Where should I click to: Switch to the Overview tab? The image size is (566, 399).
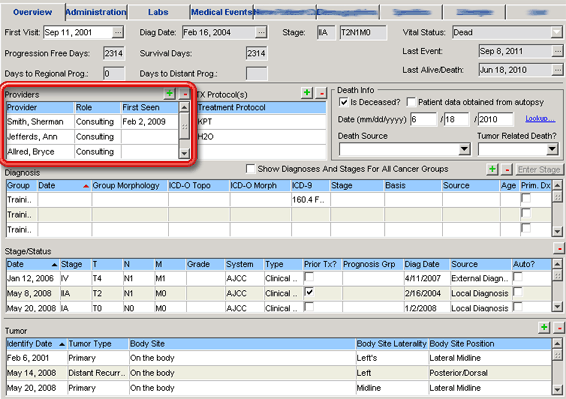coord(32,12)
